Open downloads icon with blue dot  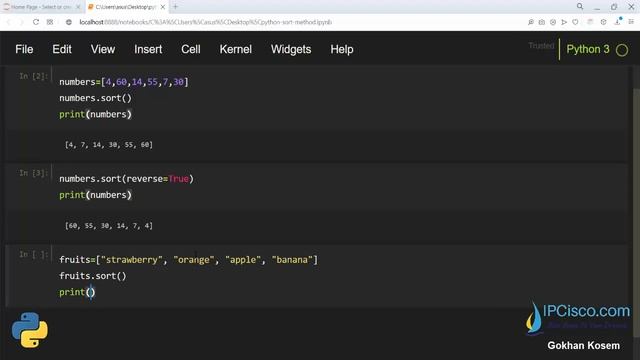(618, 22)
